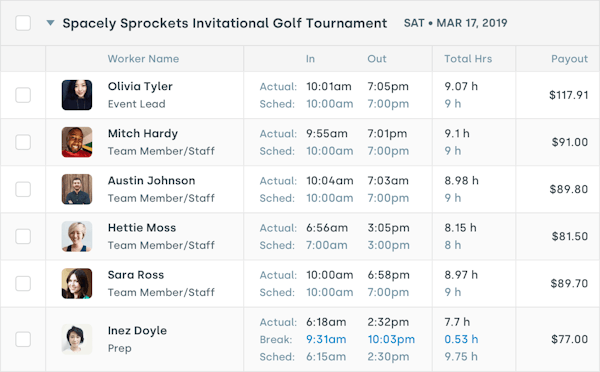Image resolution: width=600 pixels, height=372 pixels.
Task: Click the Total Hrs column header
Action: click(468, 59)
